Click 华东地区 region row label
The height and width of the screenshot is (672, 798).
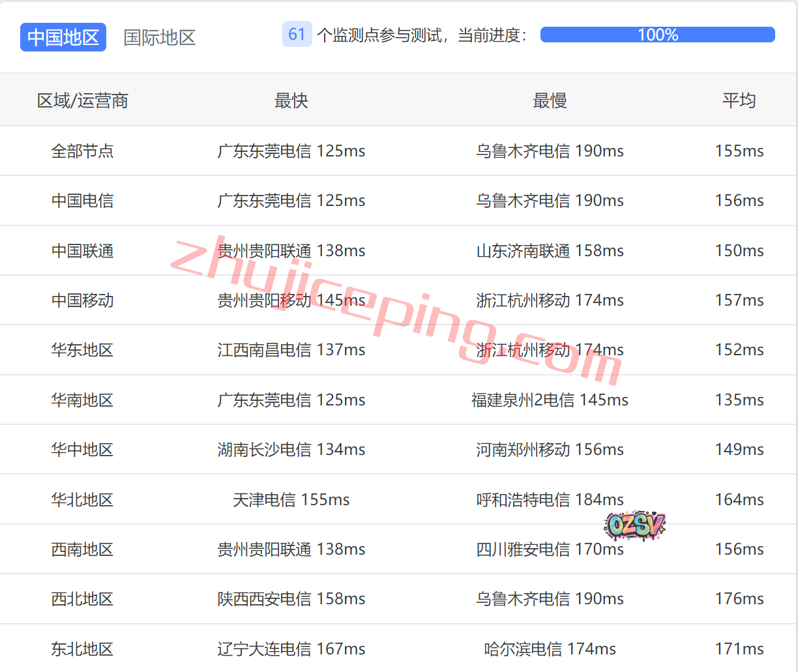click(x=83, y=350)
